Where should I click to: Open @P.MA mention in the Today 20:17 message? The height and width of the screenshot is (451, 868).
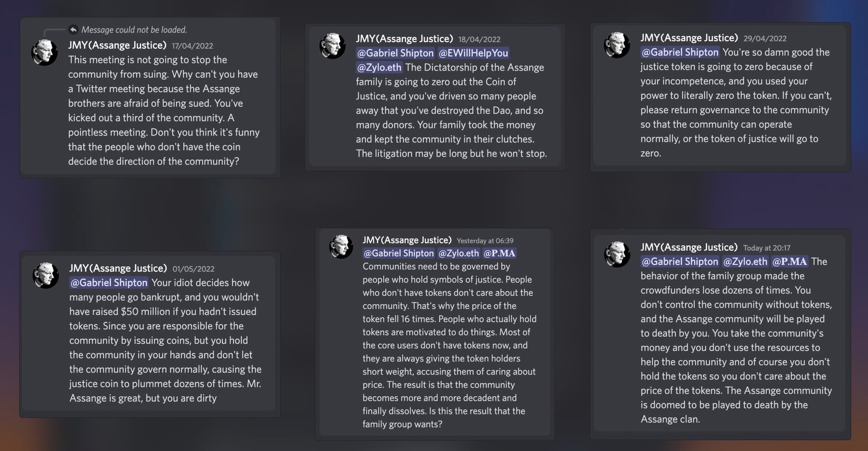pyautogui.click(x=789, y=262)
